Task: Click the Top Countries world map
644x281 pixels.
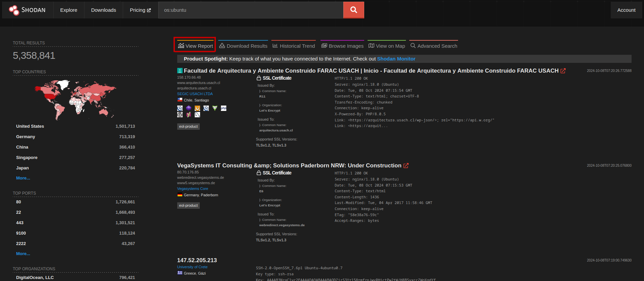Action: [x=75, y=99]
